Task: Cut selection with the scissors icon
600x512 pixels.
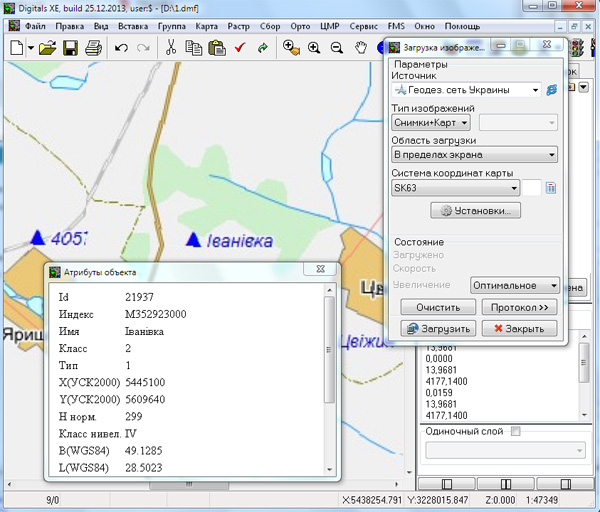Action: [x=171, y=47]
